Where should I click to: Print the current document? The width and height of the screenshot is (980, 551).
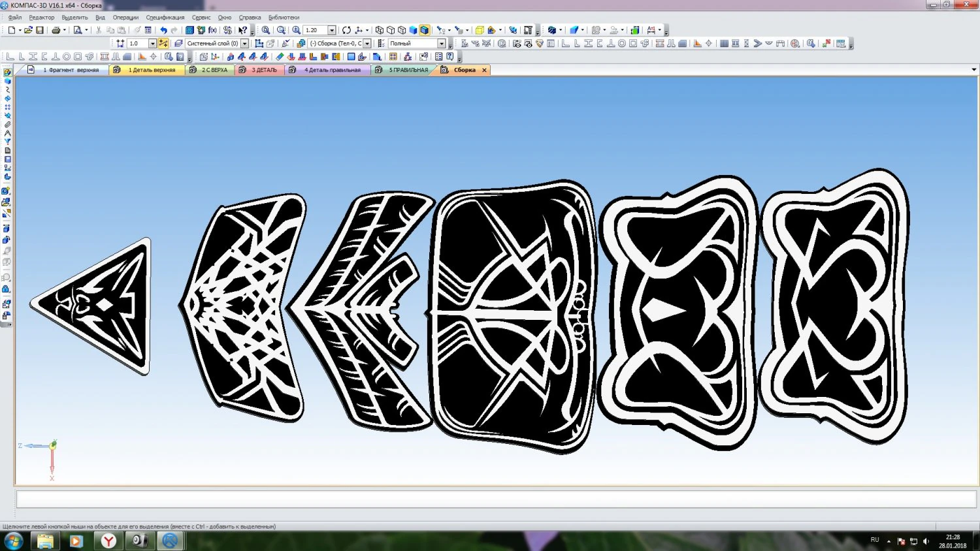click(57, 30)
